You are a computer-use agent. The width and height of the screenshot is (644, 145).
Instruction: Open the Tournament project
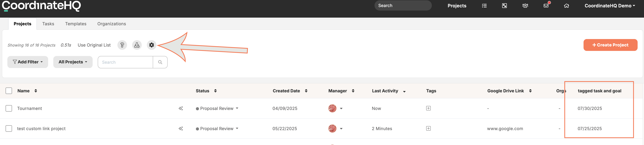pos(29,108)
